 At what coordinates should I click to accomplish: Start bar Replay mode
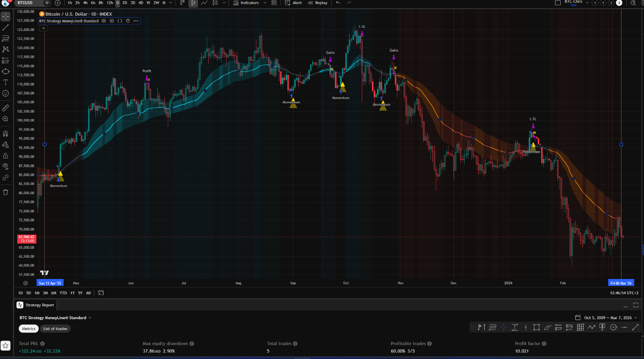318,3
